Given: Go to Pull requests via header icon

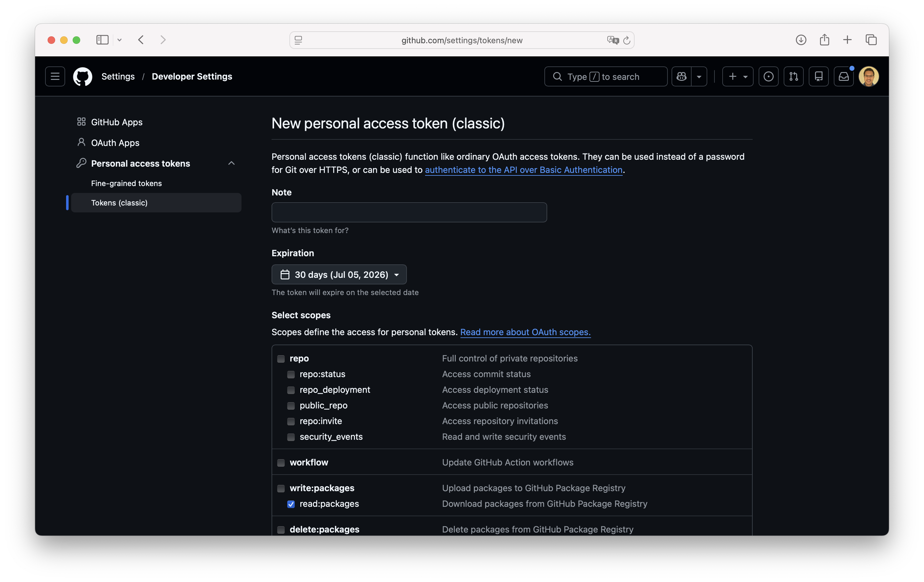Looking at the screenshot, I should (x=793, y=76).
